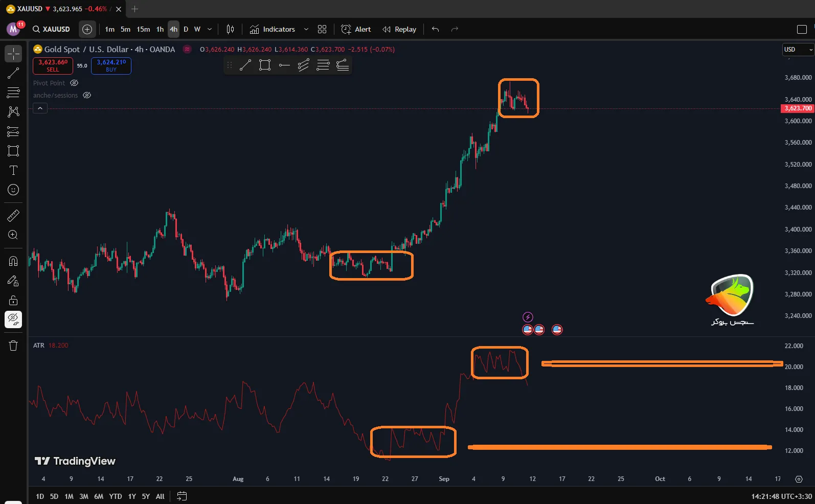Open geometric shapes tool in left sidebar
815x504 pixels.
click(13, 151)
